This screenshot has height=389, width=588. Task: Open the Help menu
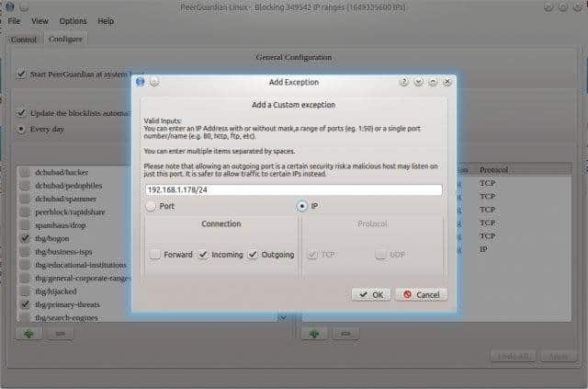coord(106,21)
